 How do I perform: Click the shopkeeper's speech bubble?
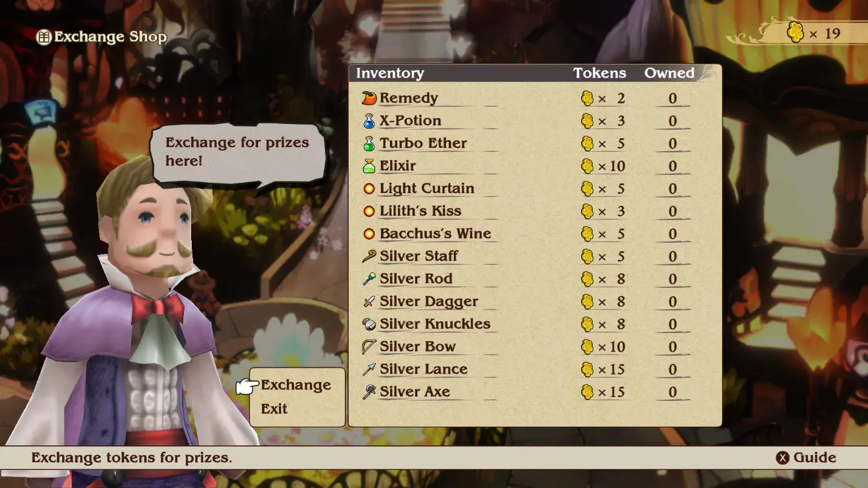coord(238,154)
